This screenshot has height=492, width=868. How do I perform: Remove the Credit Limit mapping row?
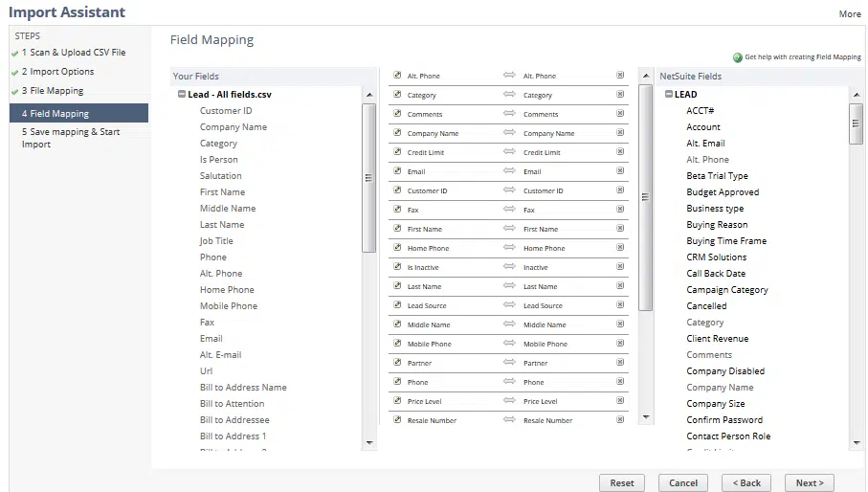[x=620, y=151]
